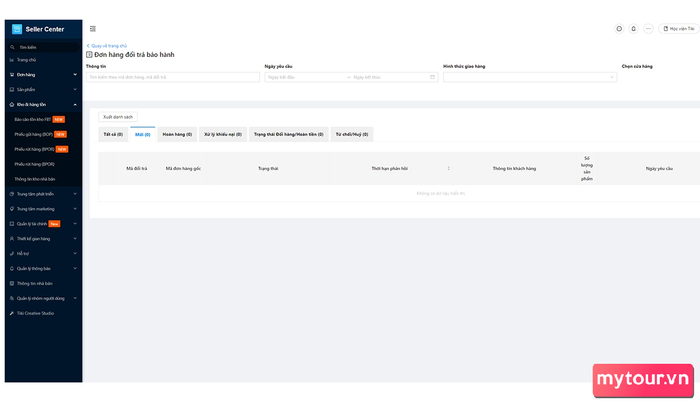Click the Trạng thái column header
This screenshot has height=405, width=700.
[268, 168]
